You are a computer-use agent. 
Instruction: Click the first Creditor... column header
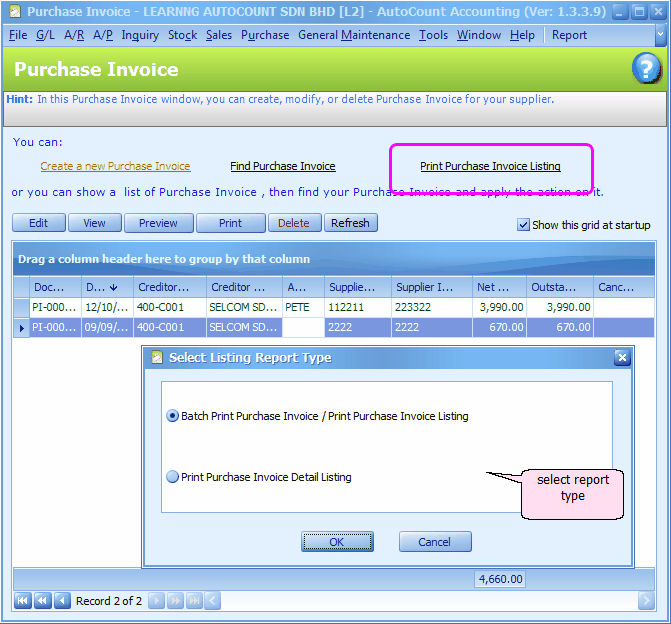coord(170,287)
